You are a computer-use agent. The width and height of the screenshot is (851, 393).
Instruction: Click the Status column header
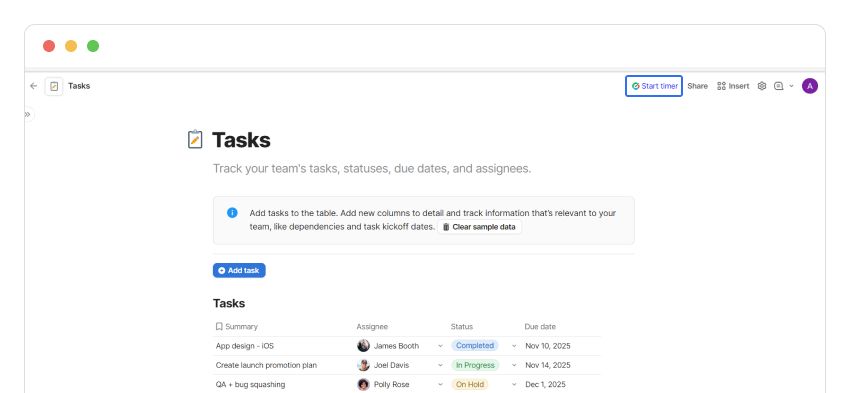pyautogui.click(x=461, y=326)
